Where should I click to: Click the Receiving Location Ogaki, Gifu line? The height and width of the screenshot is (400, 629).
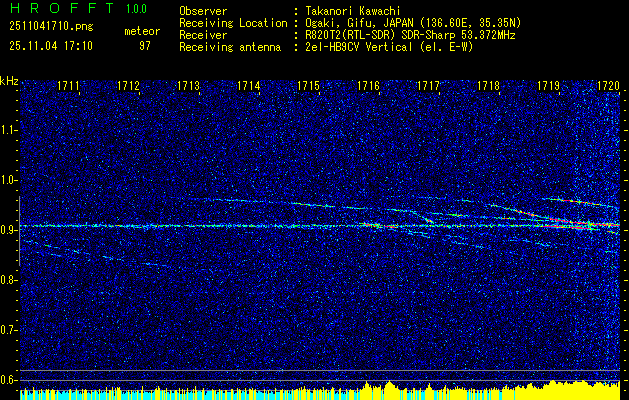[x=350, y=23]
